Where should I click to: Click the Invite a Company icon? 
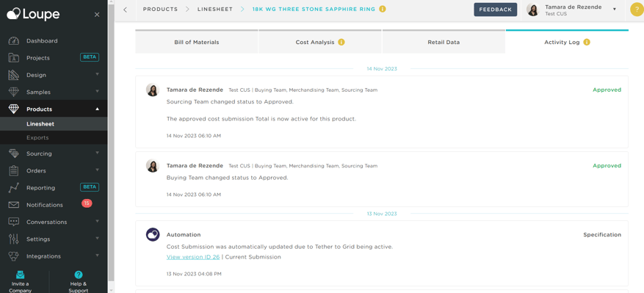(x=20, y=275)
